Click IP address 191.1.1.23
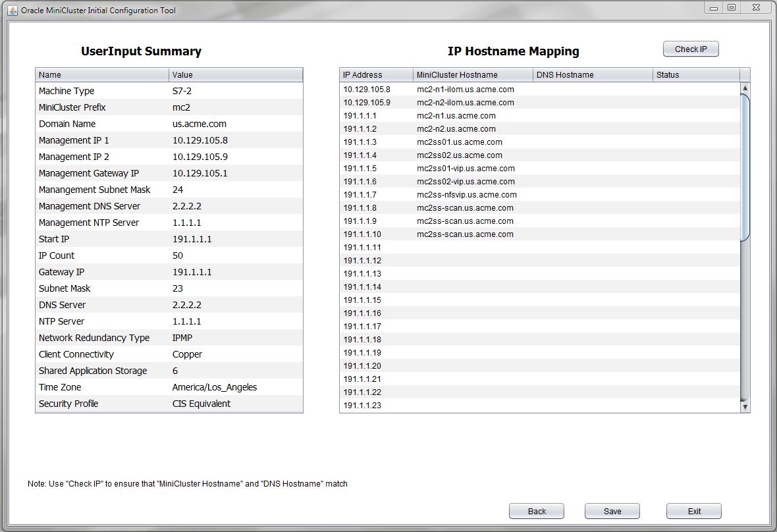This screenshot has height=532, width=777. (x=362, y=405)
